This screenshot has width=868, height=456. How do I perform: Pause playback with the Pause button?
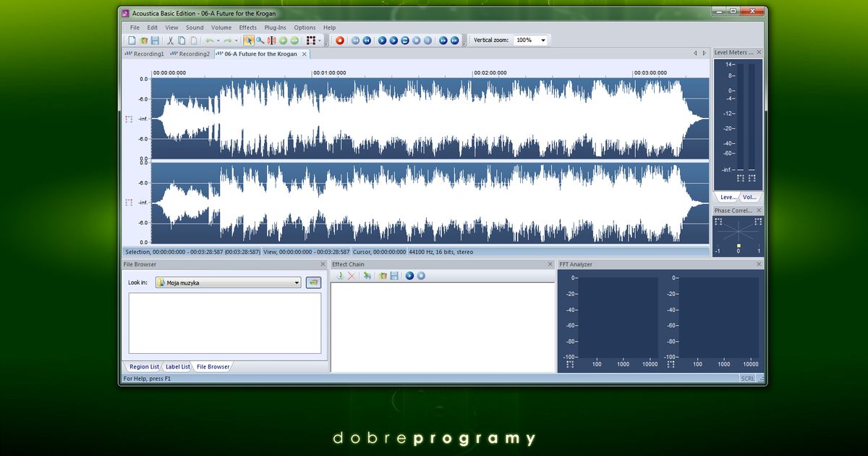click(428, 41)
